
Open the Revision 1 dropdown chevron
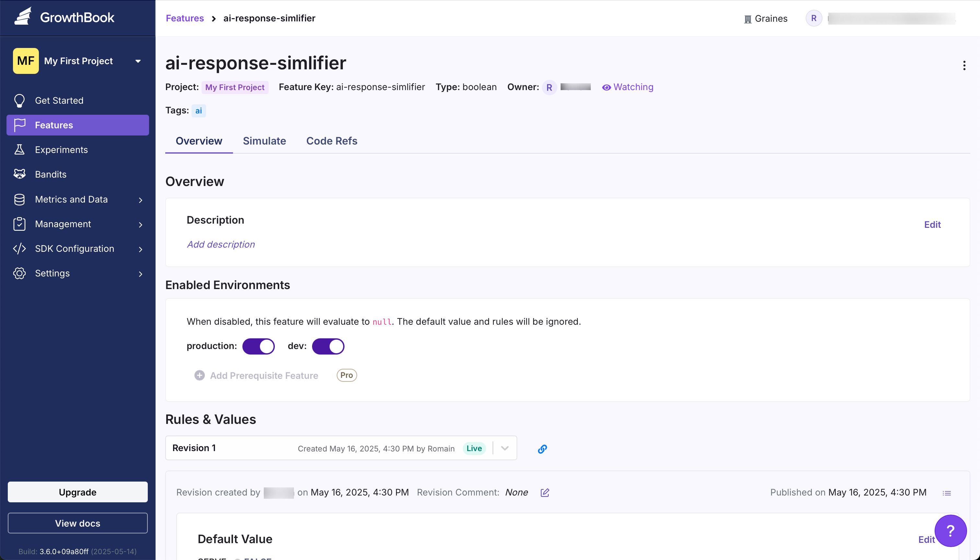(x=505, y=448)
